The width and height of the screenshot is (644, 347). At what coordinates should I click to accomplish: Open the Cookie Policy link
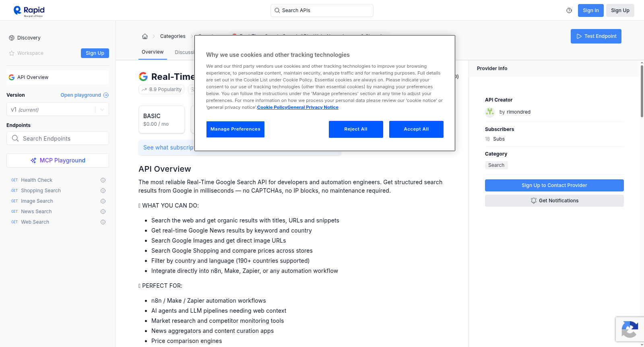point(272,107)
